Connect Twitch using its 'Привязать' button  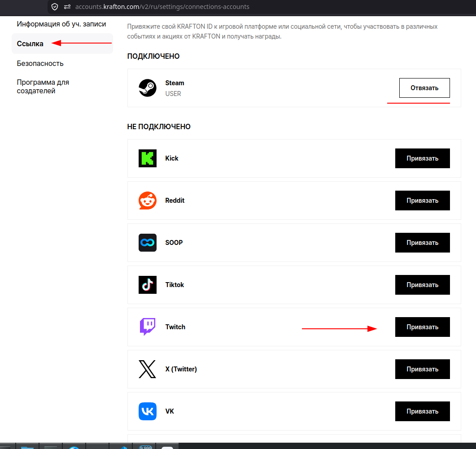[423, 327]
